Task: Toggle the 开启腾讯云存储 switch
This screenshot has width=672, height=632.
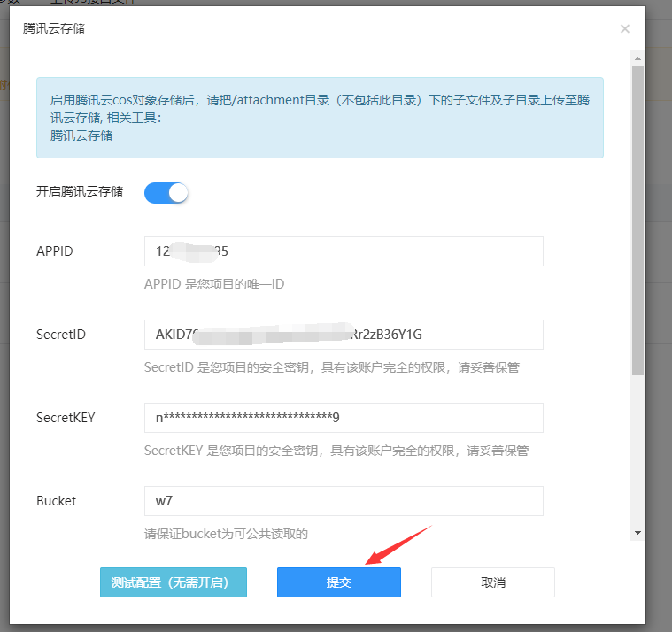Action: coord(166,193)
